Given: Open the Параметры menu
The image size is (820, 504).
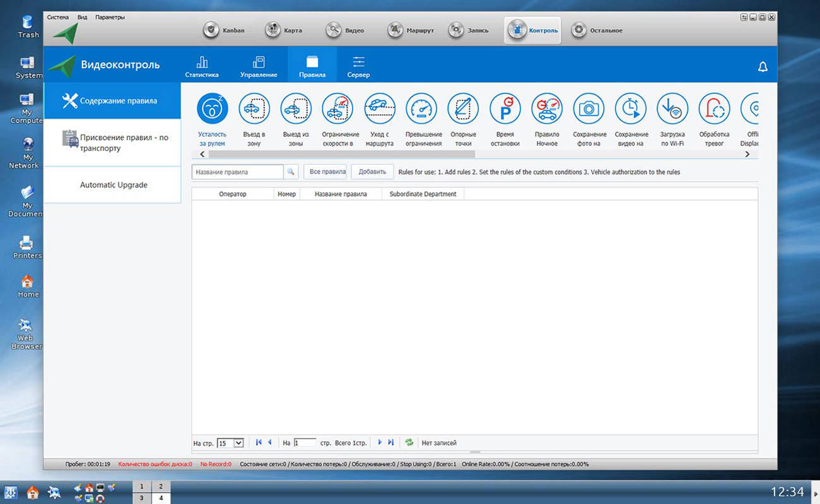Looking at the screenshot, I should click(110, 17).
